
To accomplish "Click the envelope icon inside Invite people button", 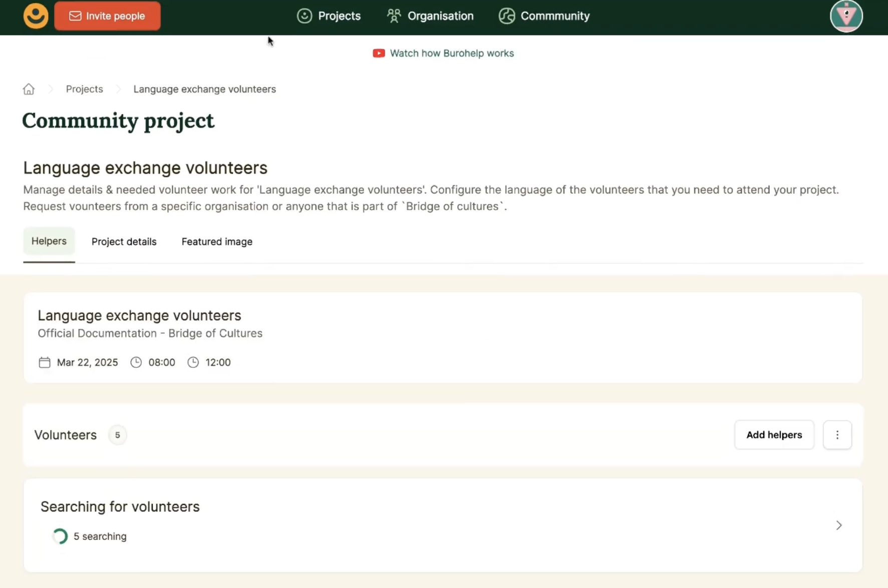I will [x=75, y=16].
